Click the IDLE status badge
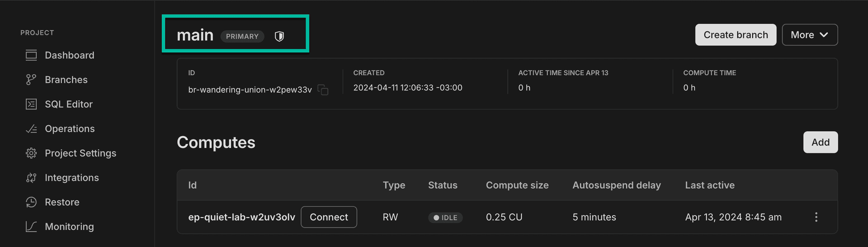This screenshot has width=868, height=247. pos(445,218)
